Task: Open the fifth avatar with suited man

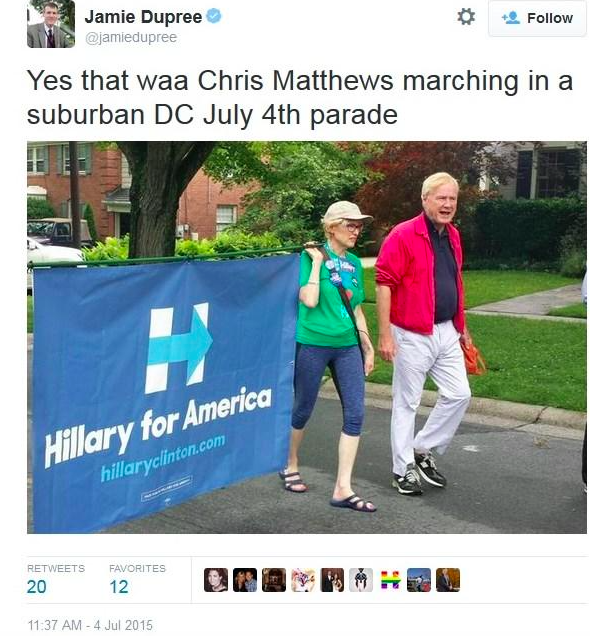Action: click(x=332, y=580)
